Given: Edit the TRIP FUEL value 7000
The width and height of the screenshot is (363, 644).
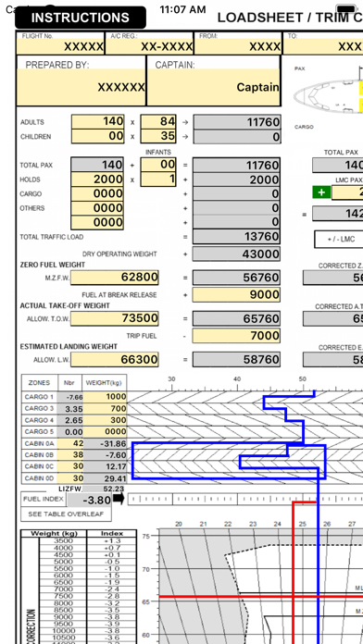Looking at the screenshot, I should [x=236, y=336].
